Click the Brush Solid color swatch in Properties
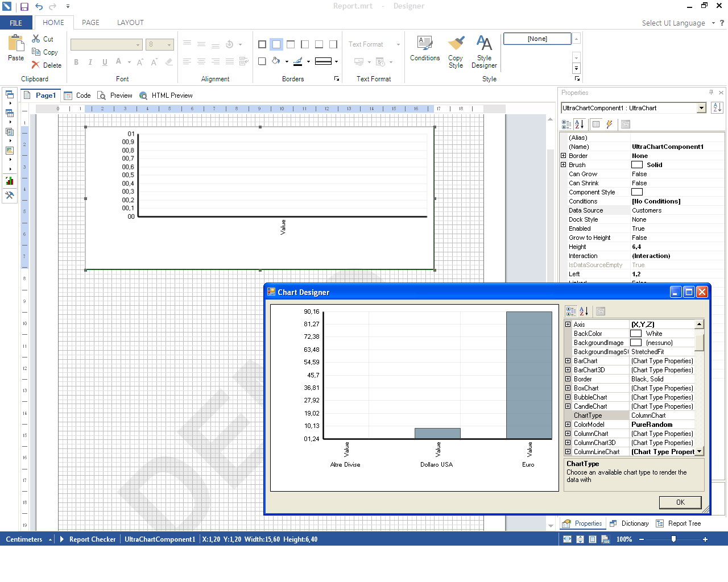 637,165
